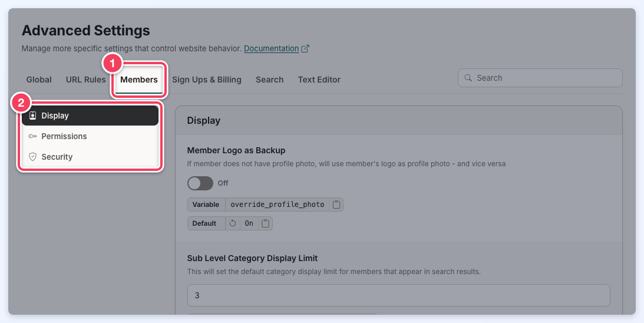Image resolution: width=644 pixels, height=323 pixels.
Task: Click the external link icon beside Documentation
Action: (x=305, y=48)
